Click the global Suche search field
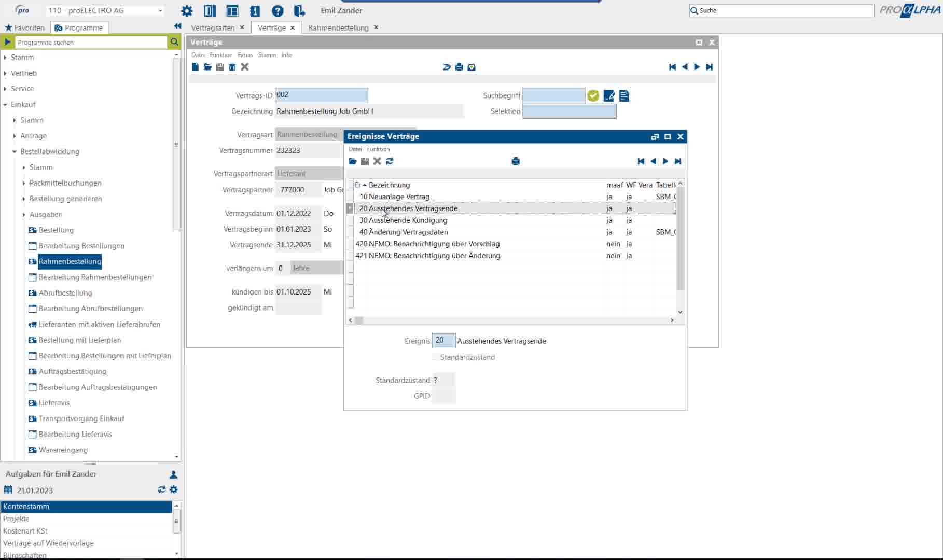This screenshot has height=560, width=943. [x=782, y=10]
